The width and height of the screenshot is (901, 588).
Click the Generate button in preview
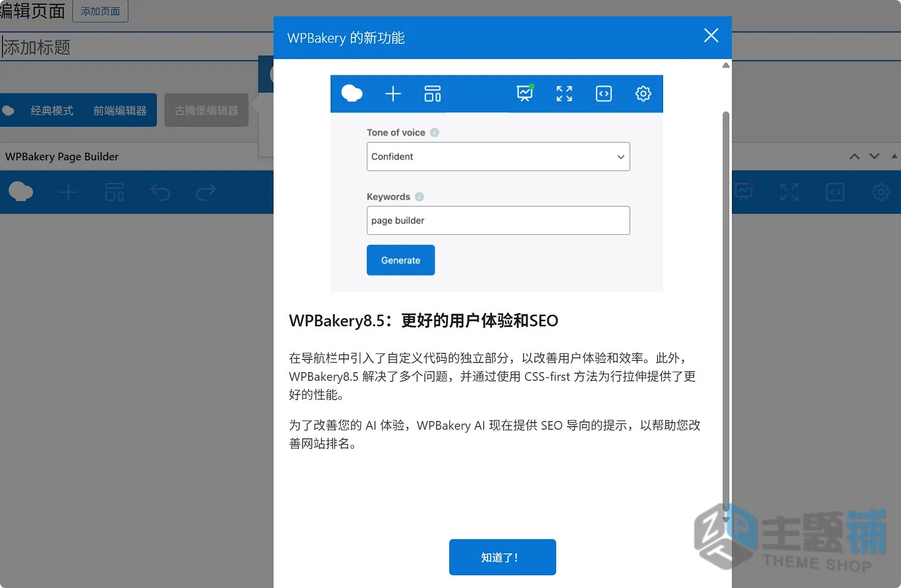tap(401, 260)
